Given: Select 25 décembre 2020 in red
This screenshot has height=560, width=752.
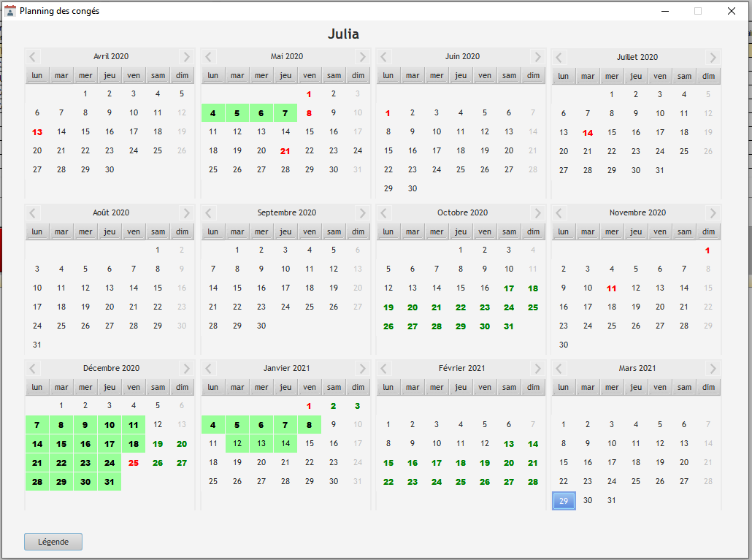Looking at the screenshot, I should coord(134,463).
